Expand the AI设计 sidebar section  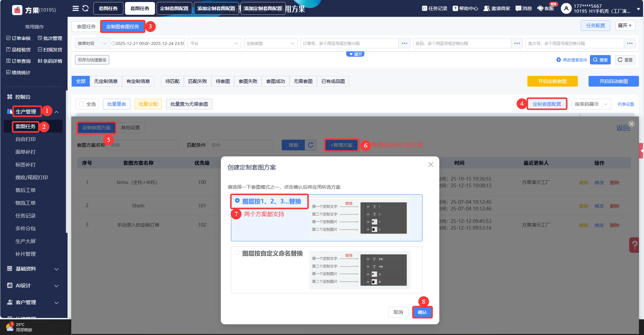(56, 286)
